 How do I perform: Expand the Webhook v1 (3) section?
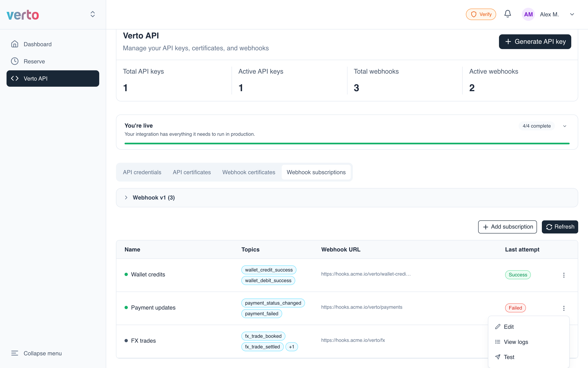[x=347, y=198]
